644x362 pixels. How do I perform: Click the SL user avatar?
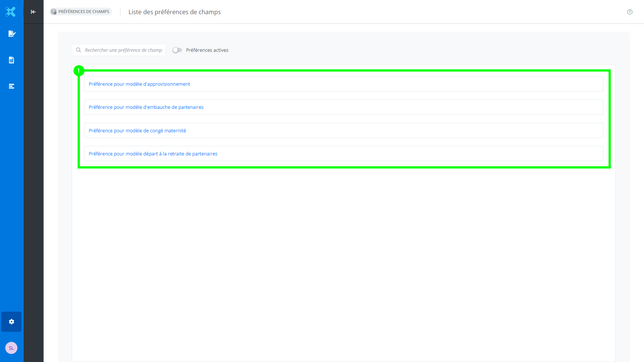11,348
